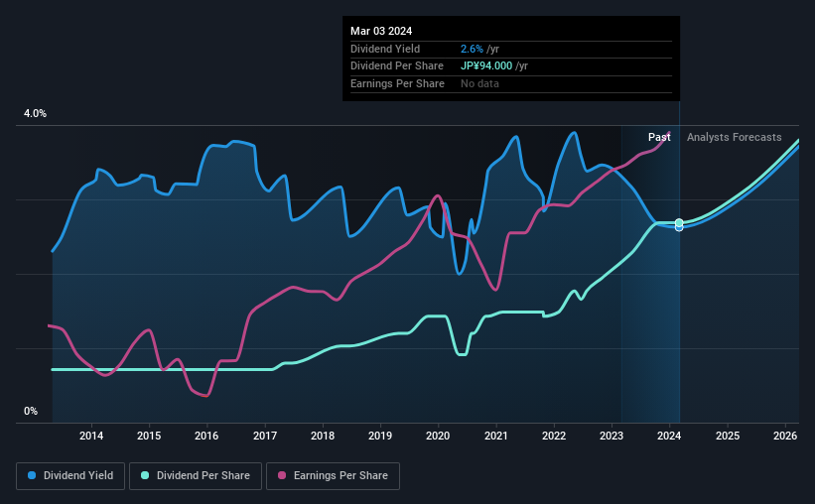Click the Earnings Per Share tooltip row label
Screen dimensions: 815x504
(x=397, y=83)
